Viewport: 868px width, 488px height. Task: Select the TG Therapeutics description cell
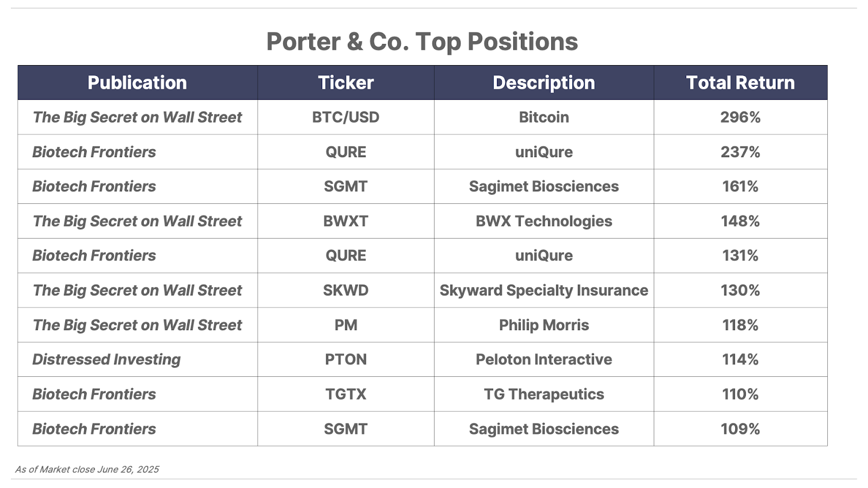pos(544,394)
